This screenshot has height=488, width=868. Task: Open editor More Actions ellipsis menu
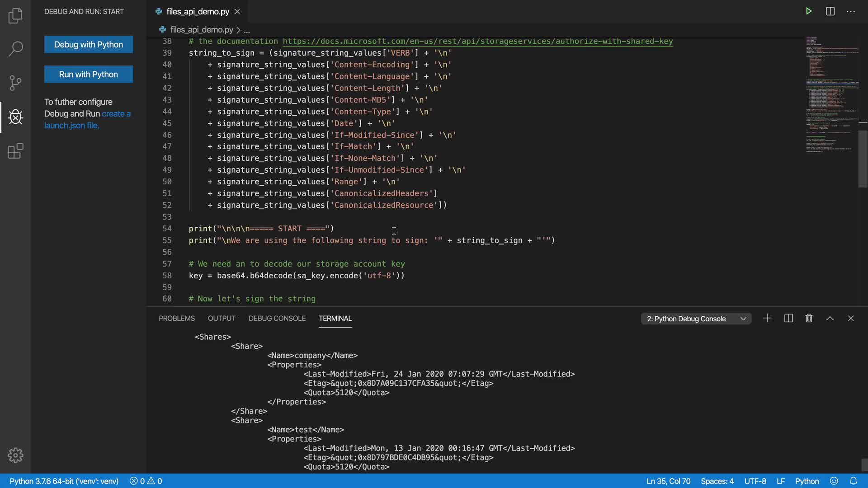[x=851, y=11]
